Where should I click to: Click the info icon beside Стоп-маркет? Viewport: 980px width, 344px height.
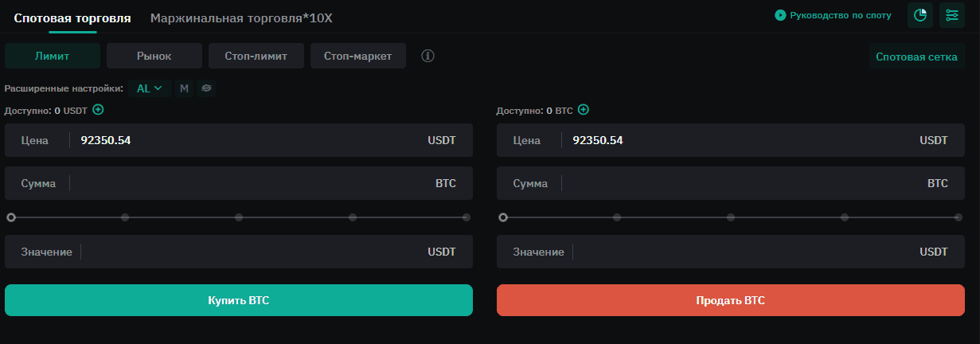(428, 56)
